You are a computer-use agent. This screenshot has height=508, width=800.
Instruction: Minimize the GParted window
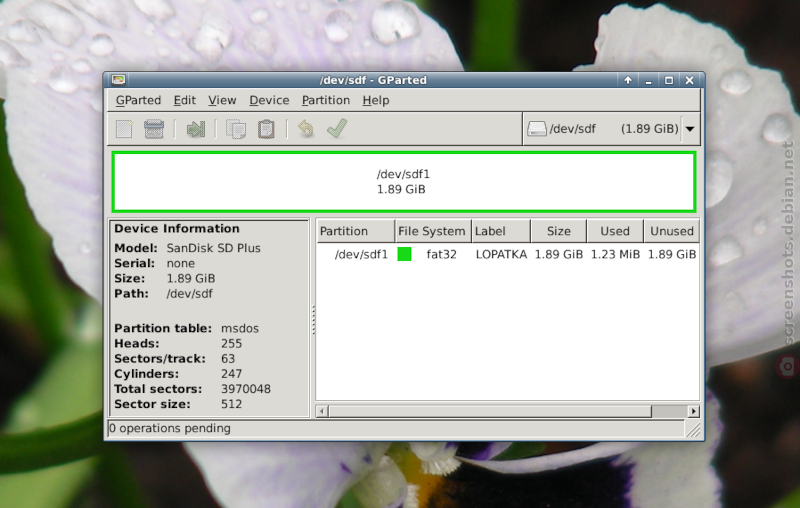(x=648, y=80)
